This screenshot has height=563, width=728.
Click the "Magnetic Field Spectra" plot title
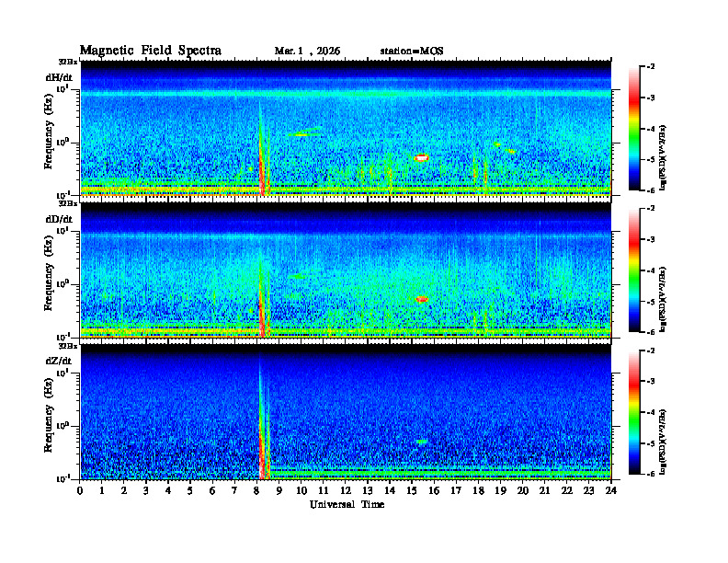point(150,51)
